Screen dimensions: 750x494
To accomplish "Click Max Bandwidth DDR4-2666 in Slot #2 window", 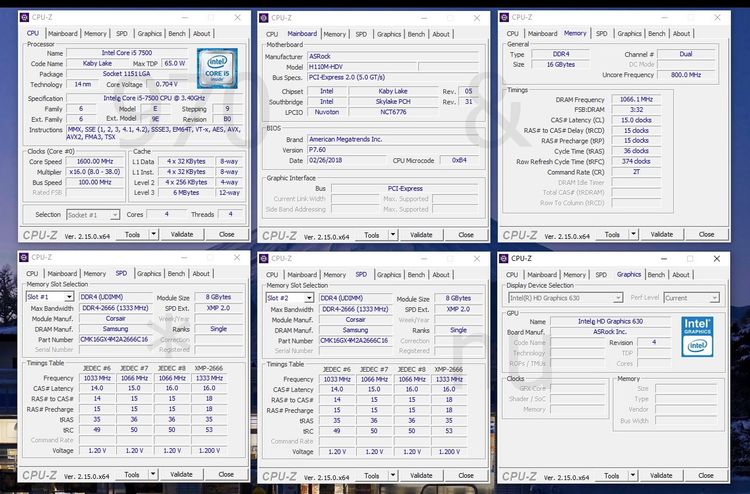I will pos(355,309).
